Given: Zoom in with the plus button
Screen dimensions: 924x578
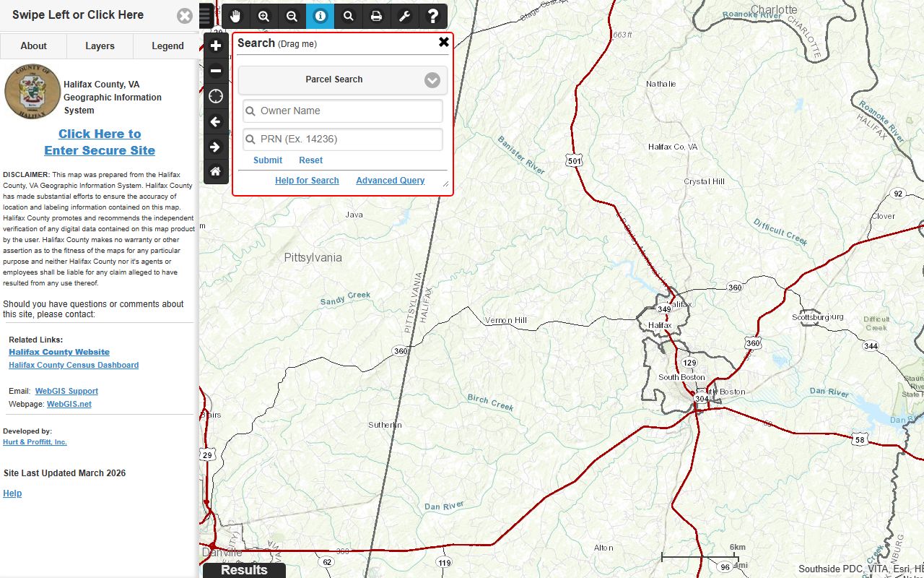Looking at the screenshot, I should (216, 46).
